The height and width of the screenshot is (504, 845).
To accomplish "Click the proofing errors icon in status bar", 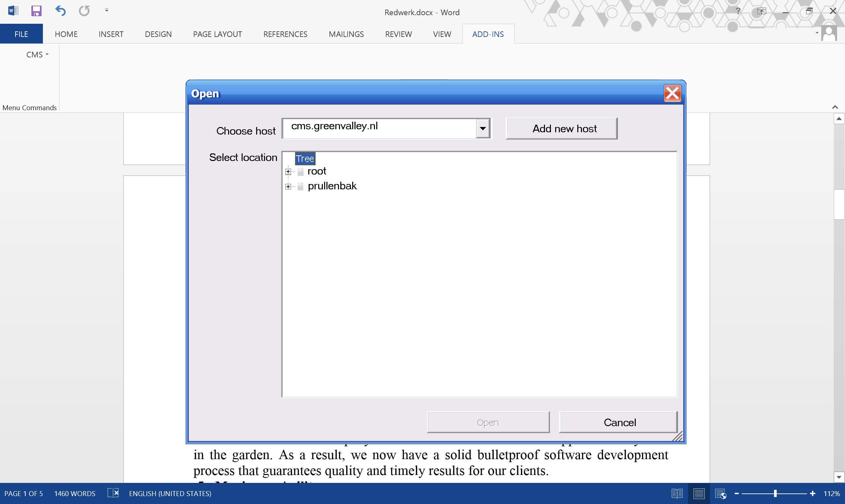I will tap(113, 493).
